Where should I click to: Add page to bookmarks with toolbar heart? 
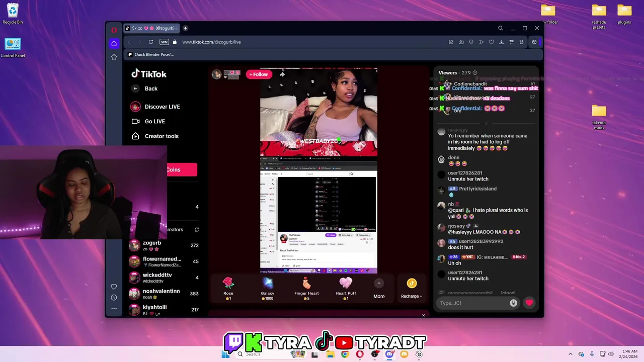click(x=491, y=42)
